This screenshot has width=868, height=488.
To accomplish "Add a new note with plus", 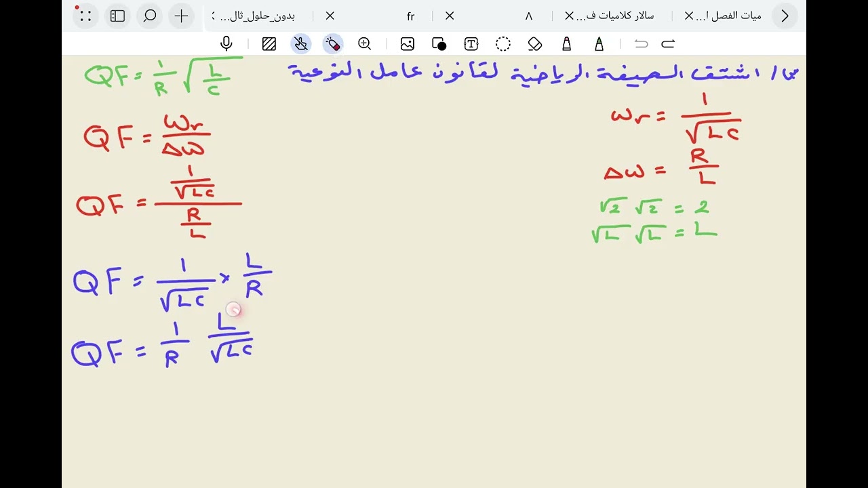I will tap(181, 16).
